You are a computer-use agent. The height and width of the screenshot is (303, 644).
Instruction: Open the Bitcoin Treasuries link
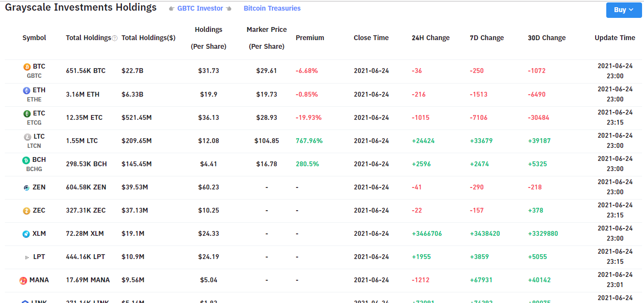pyautogui.click(x=272, y=8)
